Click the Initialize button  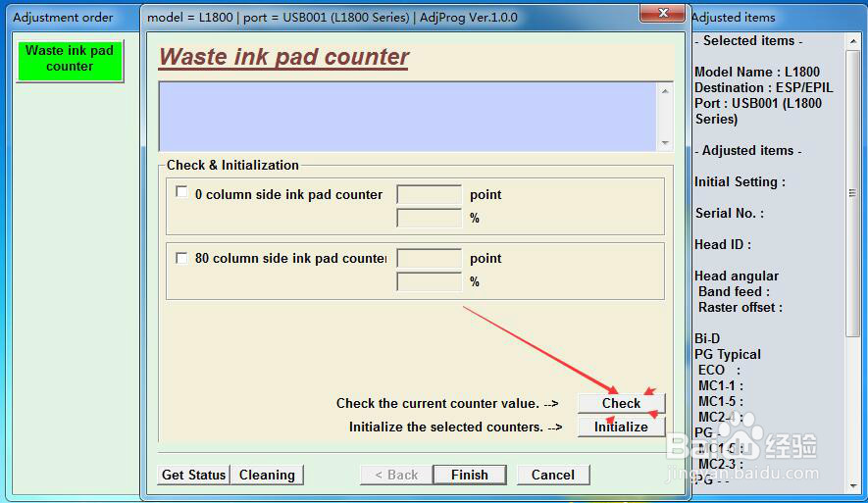click(621, 427)
